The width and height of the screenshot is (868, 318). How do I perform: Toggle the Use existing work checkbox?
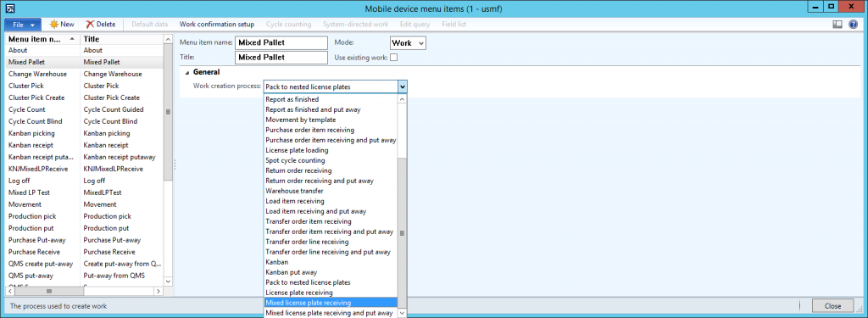(393, 57)
